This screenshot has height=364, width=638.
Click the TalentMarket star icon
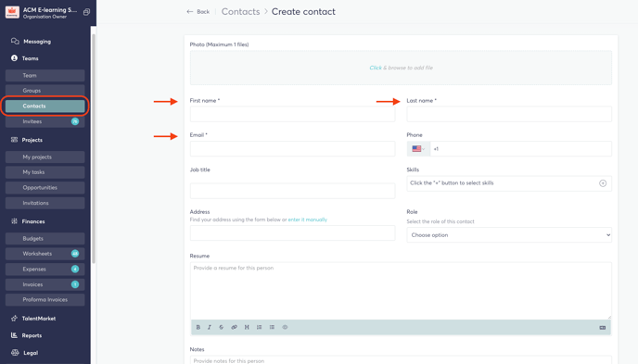pyautogui.click(x=14, y=318)
